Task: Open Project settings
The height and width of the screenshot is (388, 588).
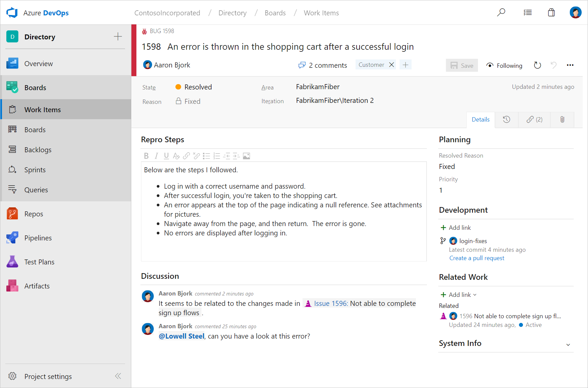Action: pos(40,376)
